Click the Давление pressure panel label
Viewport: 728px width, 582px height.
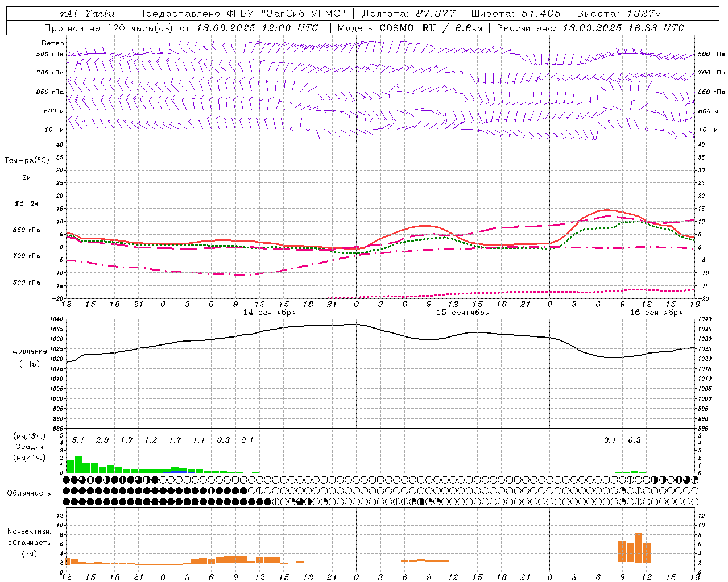point(30,351)
